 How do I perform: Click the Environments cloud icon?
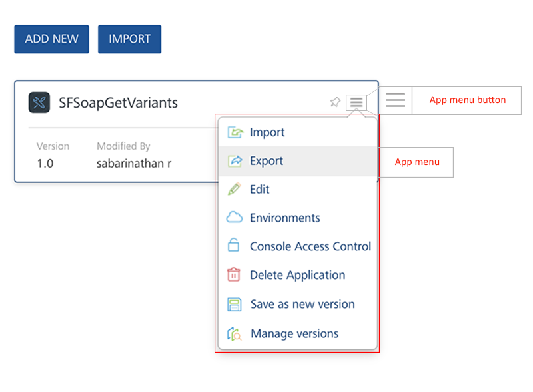coord(235,218)
